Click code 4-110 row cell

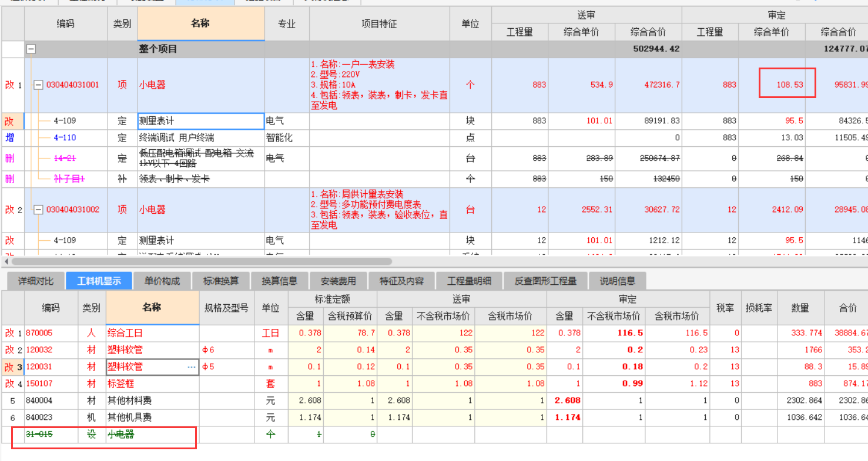pyautogui.click(x=66, y=138)
